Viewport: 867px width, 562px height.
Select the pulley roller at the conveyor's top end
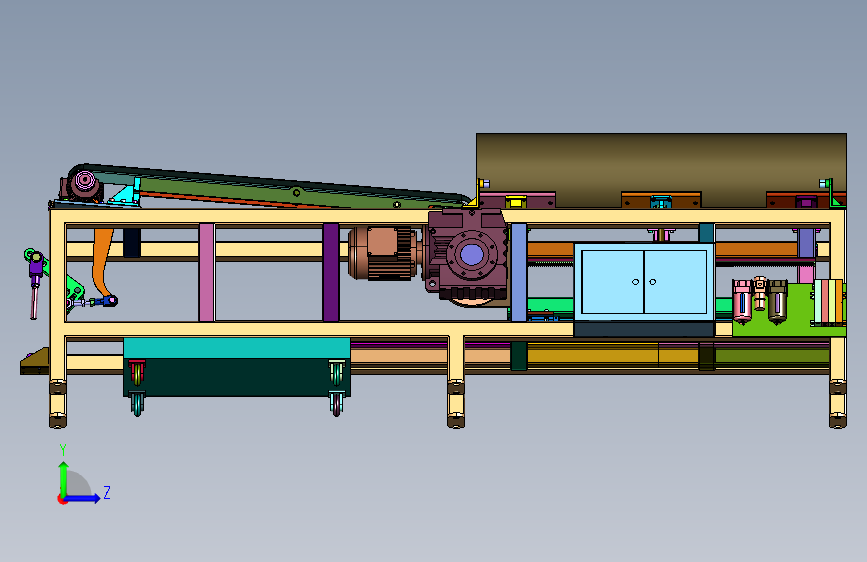(x=85, y=181)
